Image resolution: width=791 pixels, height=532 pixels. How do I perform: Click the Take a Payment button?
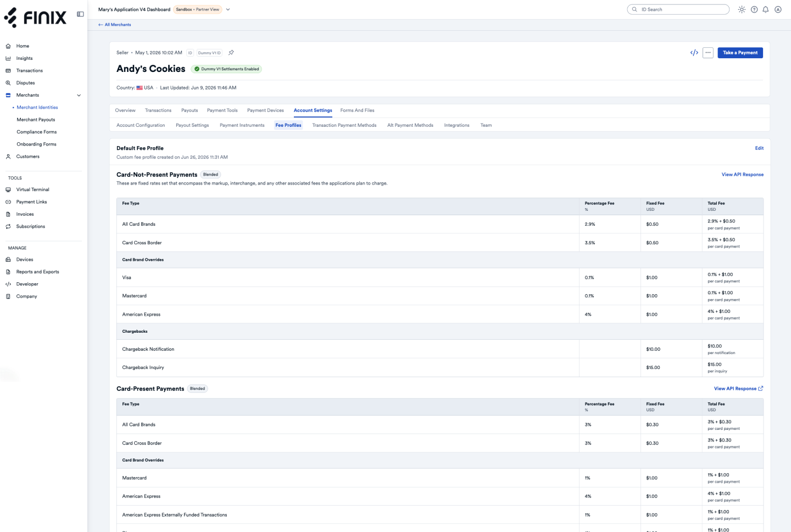point(740,53)
